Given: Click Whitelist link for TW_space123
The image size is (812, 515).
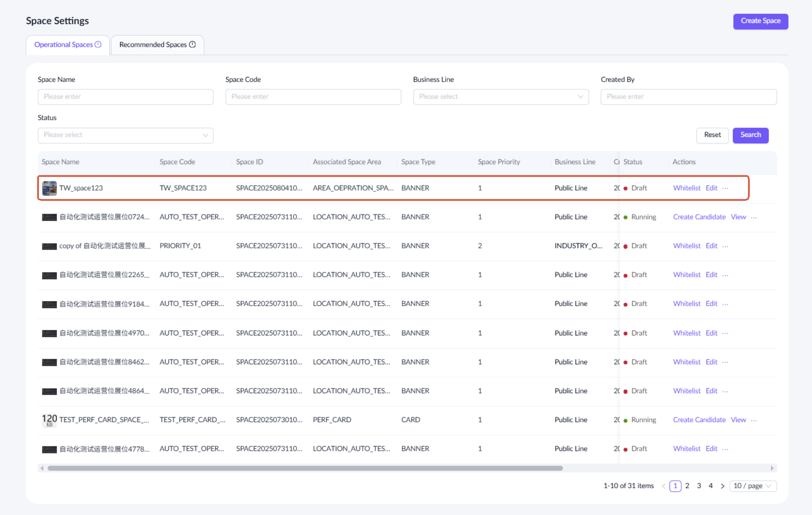Looking at the screenshot, I should point(686,188).
